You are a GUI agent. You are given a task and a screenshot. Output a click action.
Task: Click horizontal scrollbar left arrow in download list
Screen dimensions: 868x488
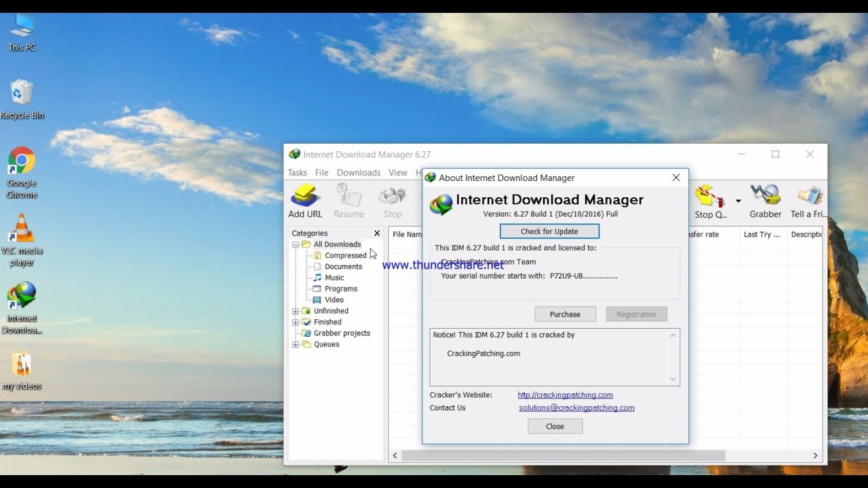coord(395,456)
